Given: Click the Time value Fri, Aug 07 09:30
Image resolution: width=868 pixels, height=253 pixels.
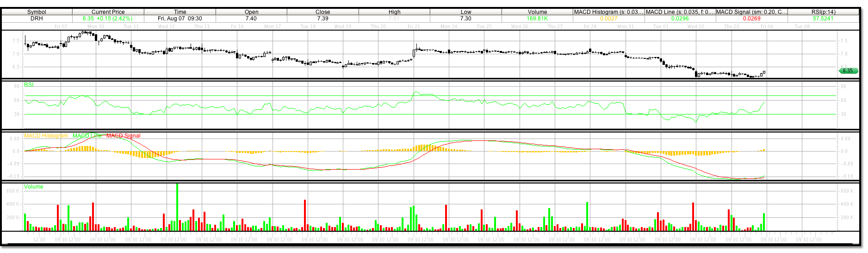Looking at the screenshot, I should click(180, 19).
